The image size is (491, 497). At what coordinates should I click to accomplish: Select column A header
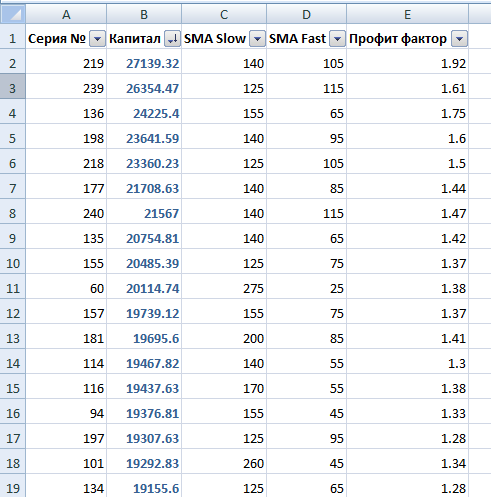coord(66,14)
